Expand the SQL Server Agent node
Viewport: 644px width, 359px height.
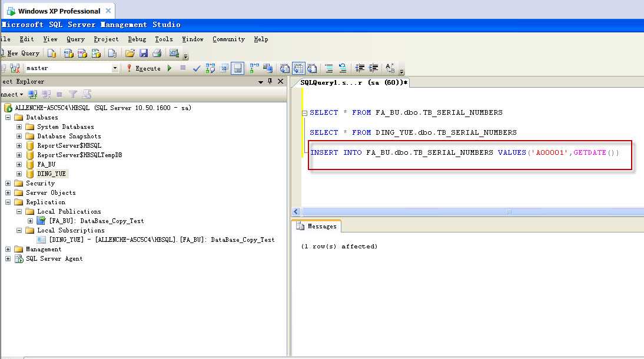8,259
